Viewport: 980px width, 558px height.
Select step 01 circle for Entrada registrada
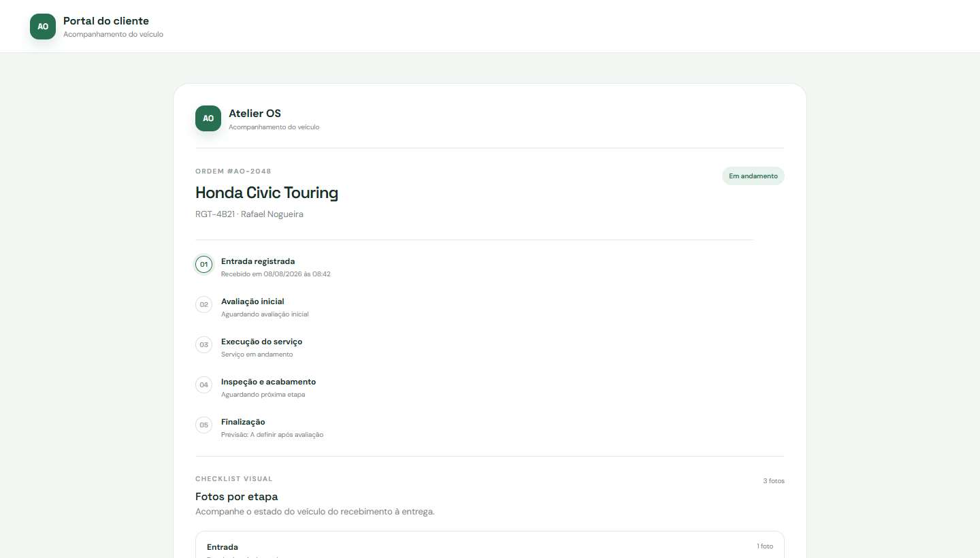[x=204, y=264]
